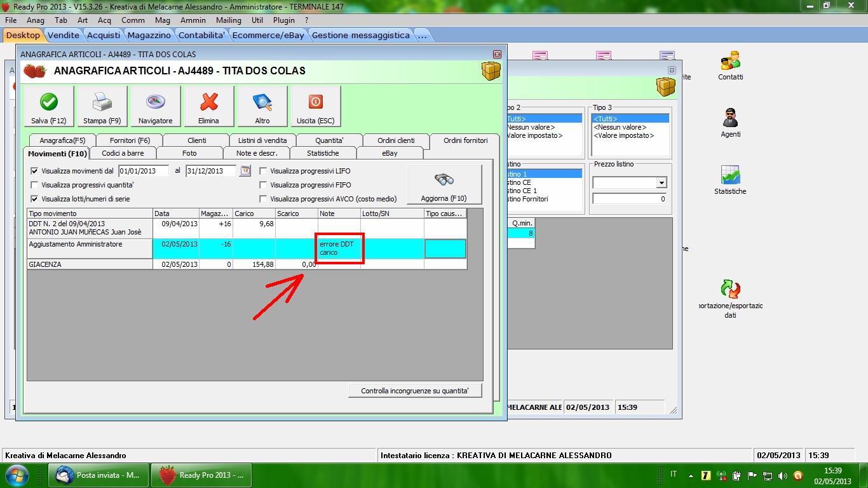This screenshot has width=868, height=488.
Task: Open the Mailing menu
Action: [x=229, y=20]
